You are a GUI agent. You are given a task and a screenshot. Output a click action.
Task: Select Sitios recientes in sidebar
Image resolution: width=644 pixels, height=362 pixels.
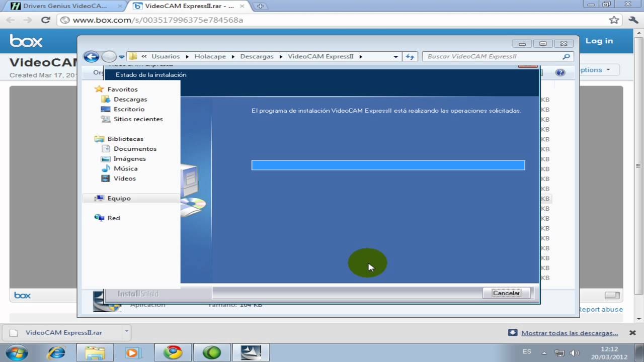(x=138, y=119)
